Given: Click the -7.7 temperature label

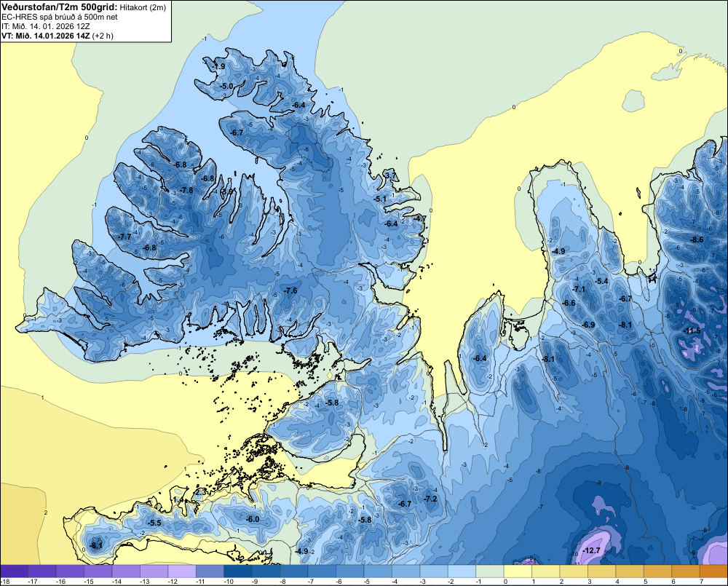Looking at the screenshot, I should (125, 237).
